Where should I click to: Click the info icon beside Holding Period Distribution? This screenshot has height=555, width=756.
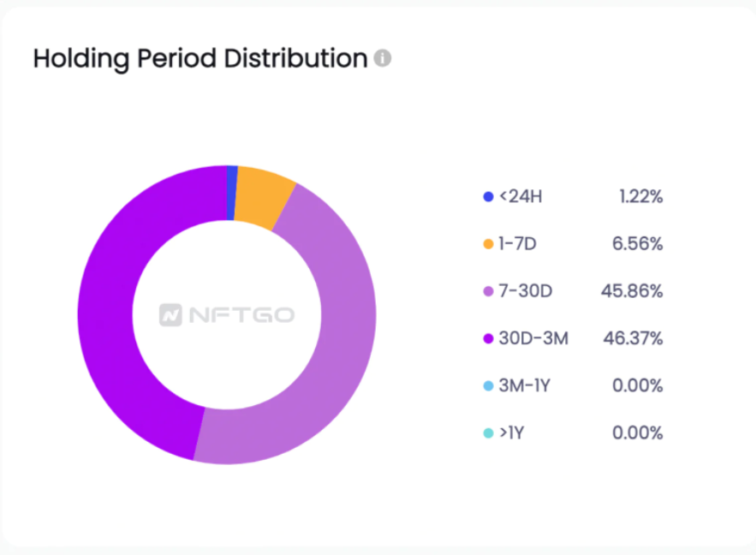coord(383,58)
